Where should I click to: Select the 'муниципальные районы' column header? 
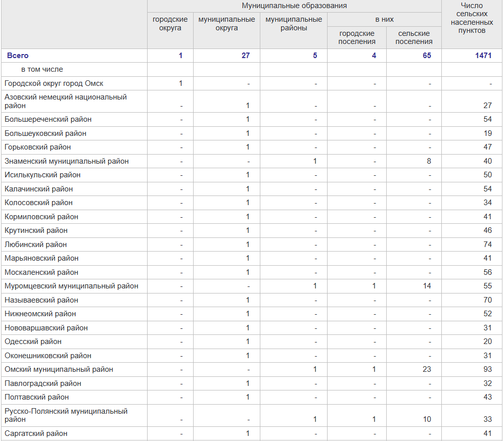tap(293, 24)
